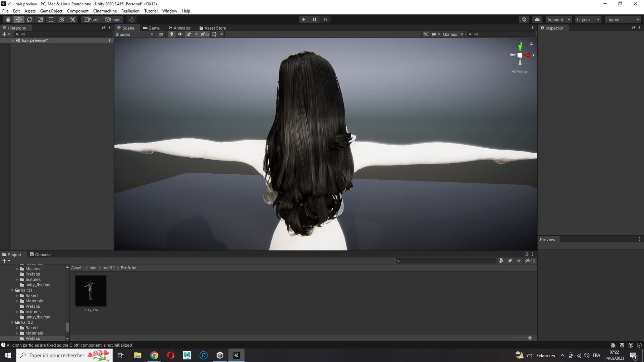Open Google Chrome from taskbar
This screenshot has width=644, height=362.
coord(154,355)
